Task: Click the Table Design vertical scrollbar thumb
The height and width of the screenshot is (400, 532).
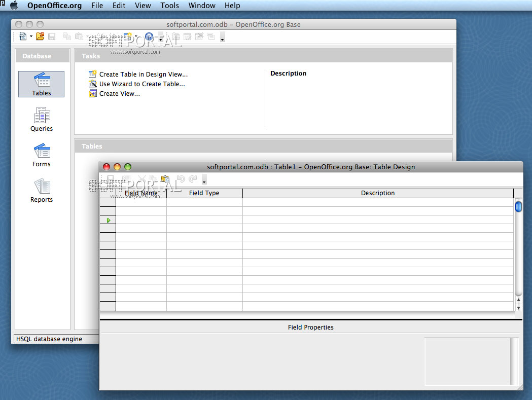Action: click(x=518, y=207)
